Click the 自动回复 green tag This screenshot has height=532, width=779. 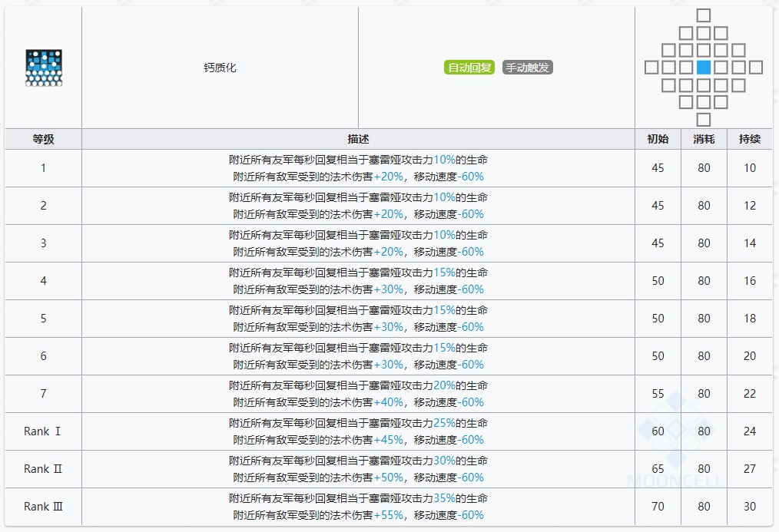469,68
